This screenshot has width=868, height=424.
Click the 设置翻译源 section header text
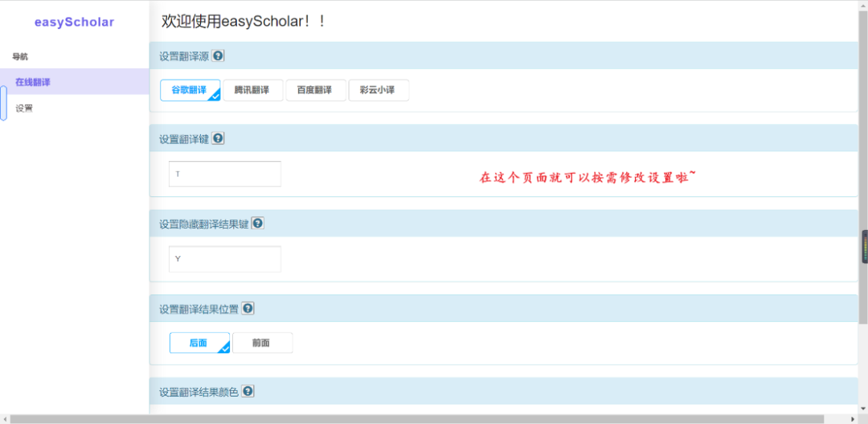coord(185,56)
